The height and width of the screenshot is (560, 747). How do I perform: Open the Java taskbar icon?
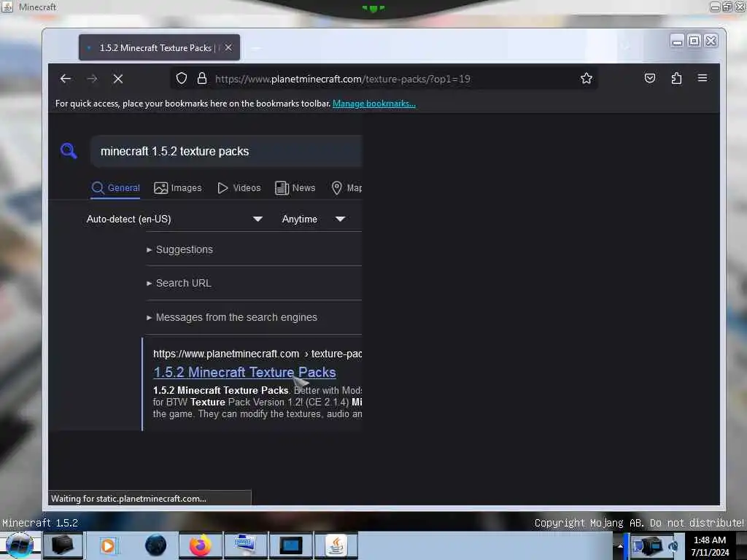(x=336, y=545)
